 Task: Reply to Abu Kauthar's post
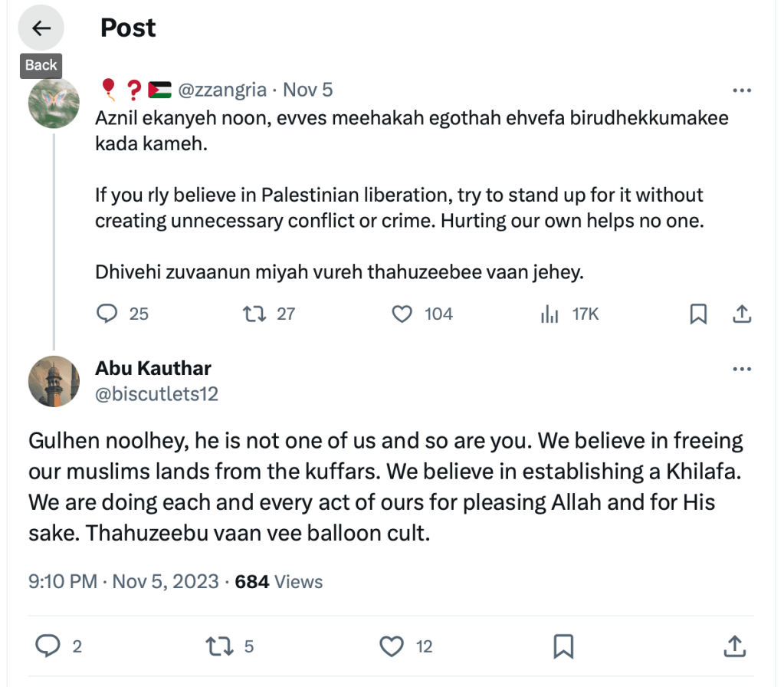(48, 646)
